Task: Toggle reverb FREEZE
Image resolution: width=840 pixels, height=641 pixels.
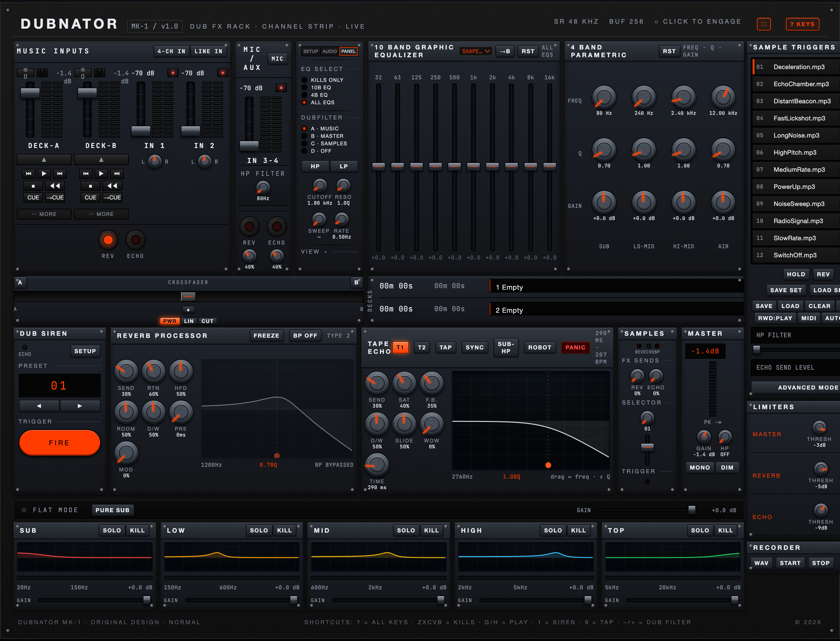Action: click(266, 335)
